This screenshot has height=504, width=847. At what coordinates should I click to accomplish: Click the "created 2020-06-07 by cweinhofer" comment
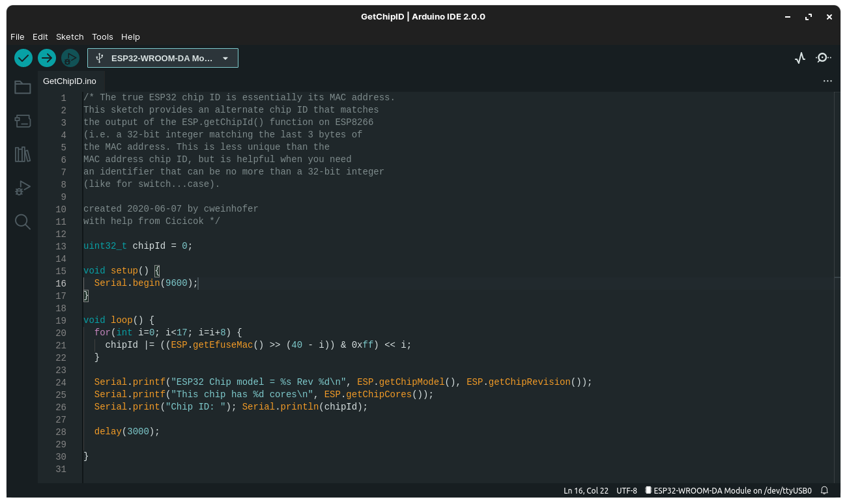point(171,209)
